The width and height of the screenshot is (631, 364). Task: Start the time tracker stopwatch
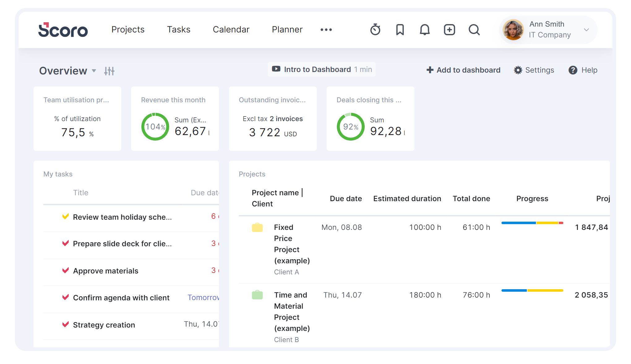tap(375, 30)
